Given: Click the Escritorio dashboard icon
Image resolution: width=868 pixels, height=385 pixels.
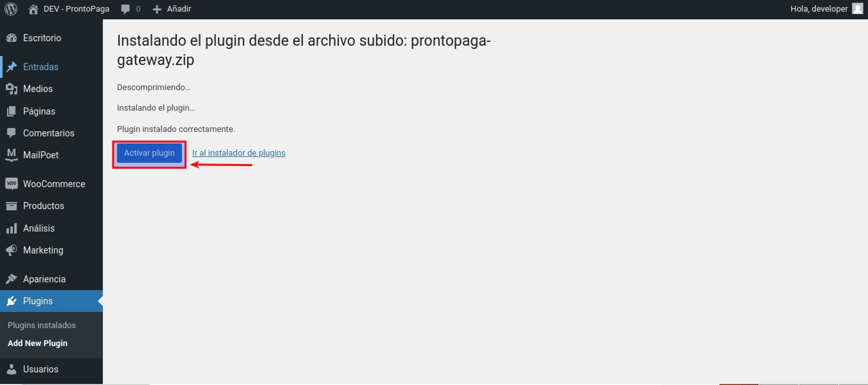Looking at the screenshot, I should pos(11,38).
